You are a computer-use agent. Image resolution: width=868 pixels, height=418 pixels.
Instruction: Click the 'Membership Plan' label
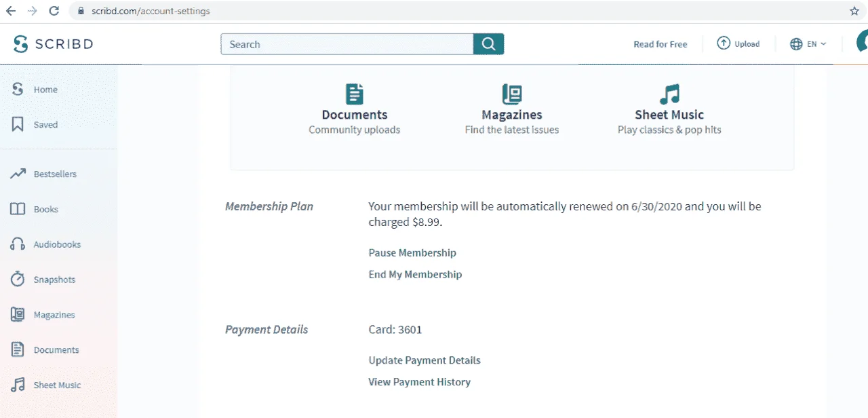click(x=269, y=206)
